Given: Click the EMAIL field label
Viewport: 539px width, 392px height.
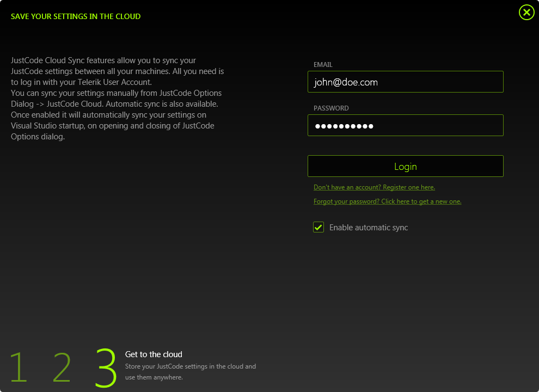Looking at the screenshot, I should point(323,65).
